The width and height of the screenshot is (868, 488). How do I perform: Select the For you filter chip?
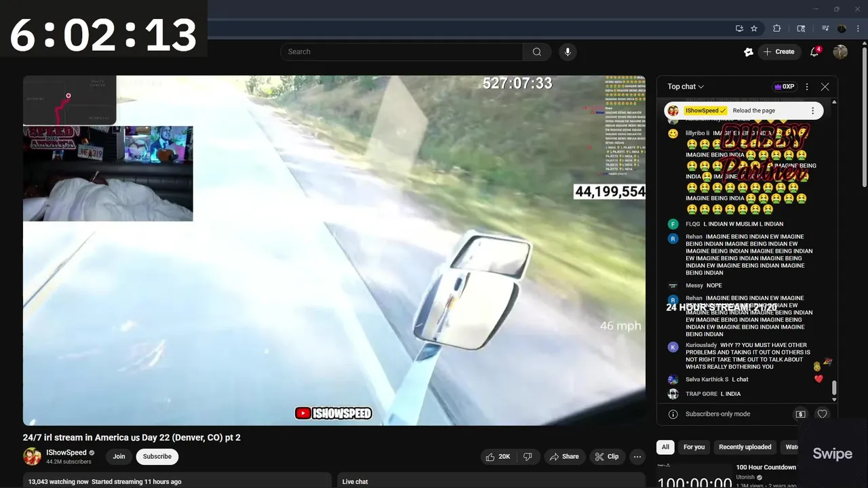pos(694,447)
